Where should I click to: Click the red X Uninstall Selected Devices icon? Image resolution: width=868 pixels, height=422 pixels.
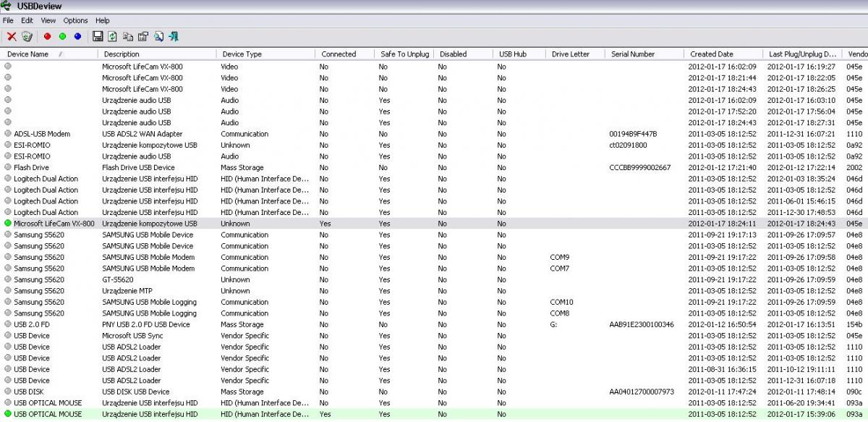click(x=12, y=36)
